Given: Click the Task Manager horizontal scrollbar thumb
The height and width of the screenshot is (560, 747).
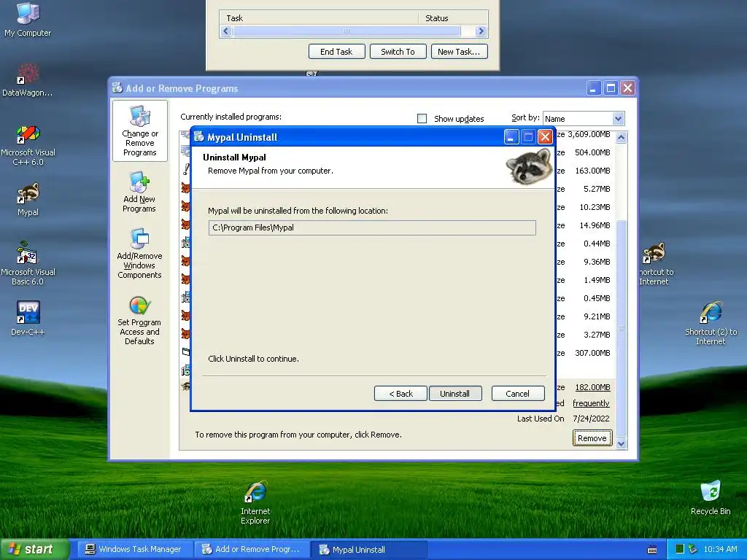Looking at the screenshot, I should click(x=347, y=31).
